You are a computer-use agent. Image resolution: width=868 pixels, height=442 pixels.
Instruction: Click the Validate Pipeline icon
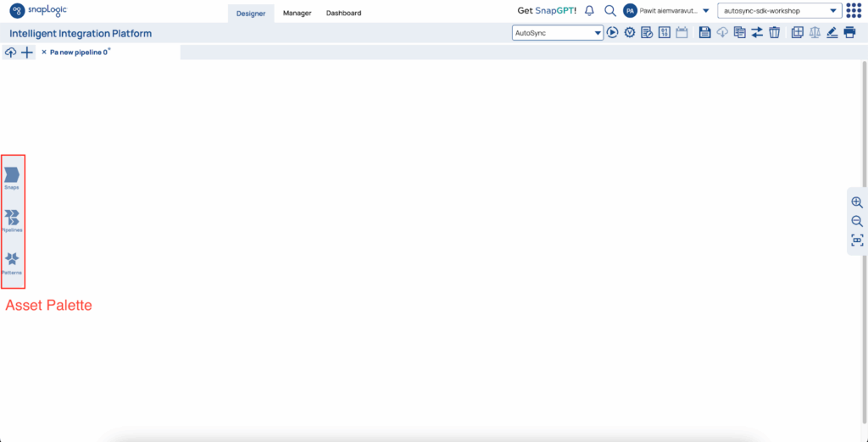(x=630, y=32)
